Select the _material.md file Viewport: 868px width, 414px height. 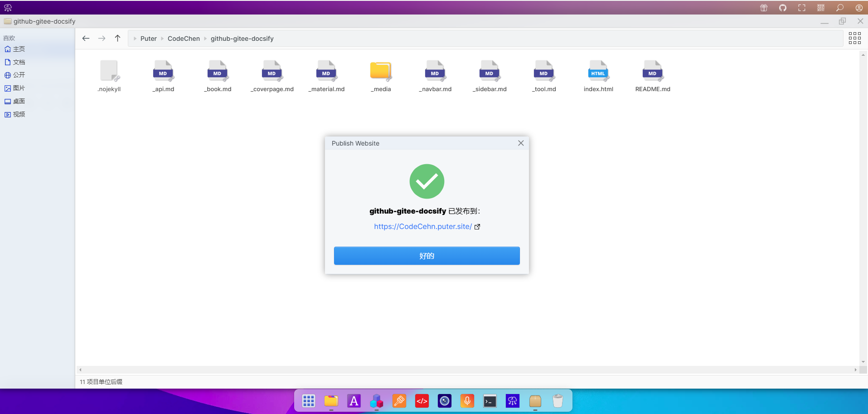point(326,76)
